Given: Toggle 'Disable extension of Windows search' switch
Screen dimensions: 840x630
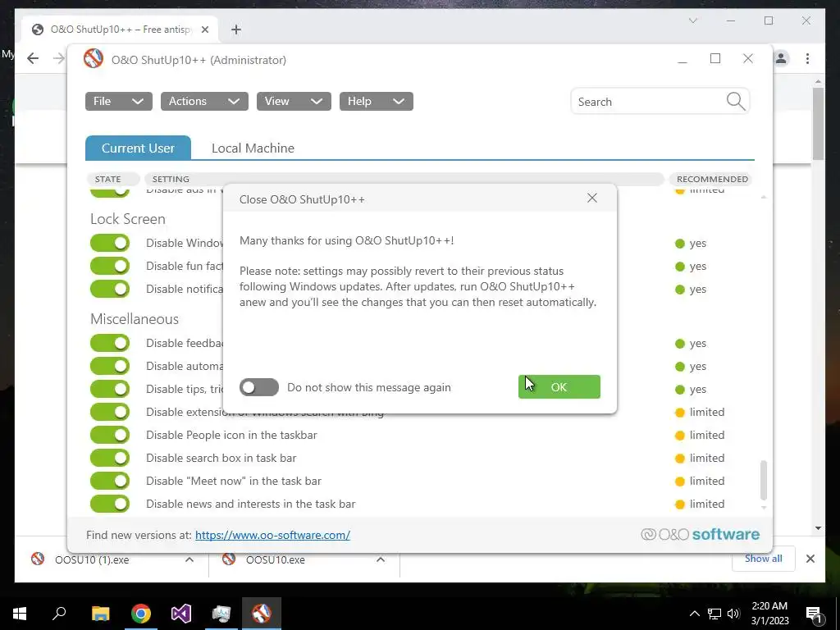Looking at the screenshot, I should point(110,412).
